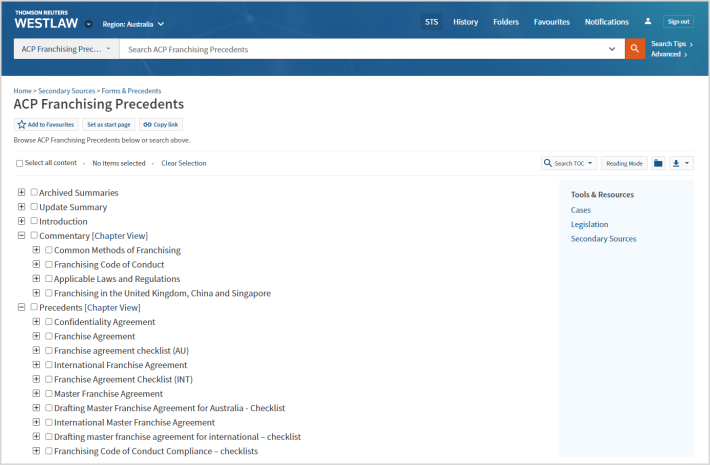The height and width of the screenshot is (465, 710).
Task: Open the Search TOC tool
Action: pos(569,163)
